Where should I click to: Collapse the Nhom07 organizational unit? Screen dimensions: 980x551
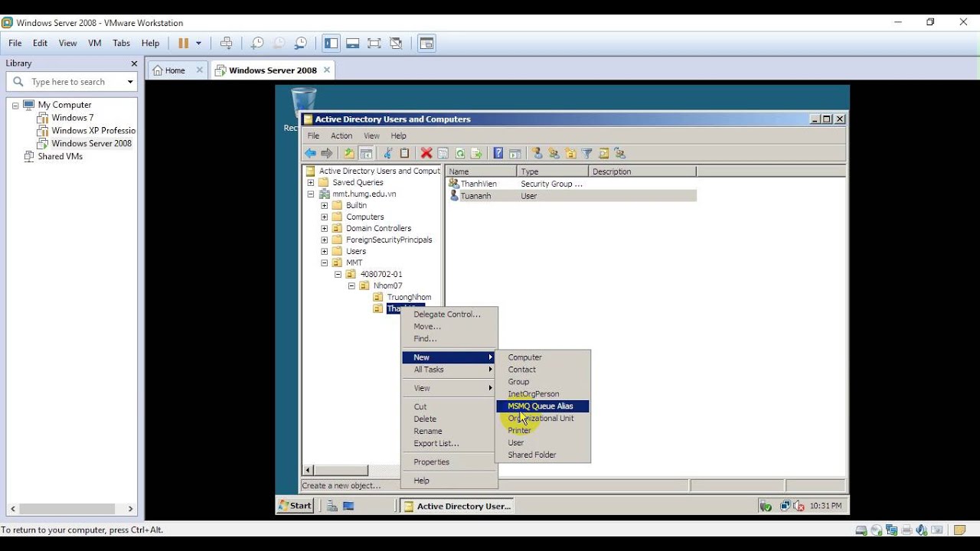(x=351, y=286)
